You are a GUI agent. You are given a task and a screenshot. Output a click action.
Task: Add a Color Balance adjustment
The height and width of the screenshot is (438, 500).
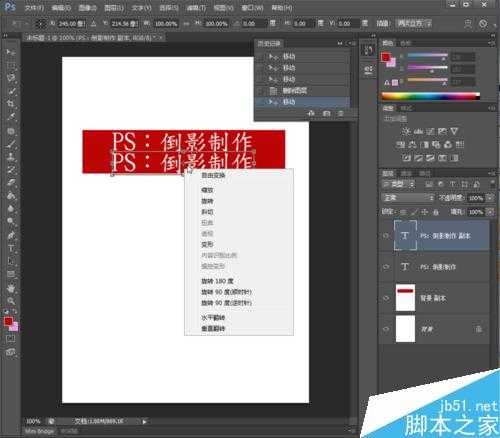[x=413, y=145]
